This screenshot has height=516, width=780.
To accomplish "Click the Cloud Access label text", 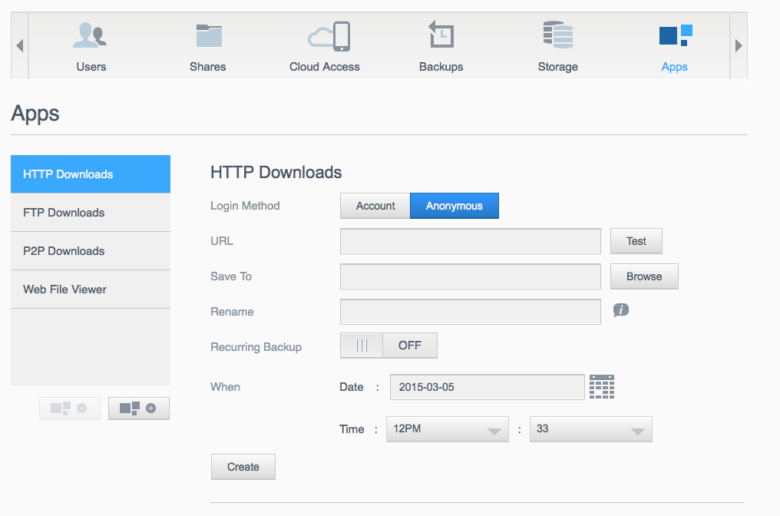I will coord(324,67).
